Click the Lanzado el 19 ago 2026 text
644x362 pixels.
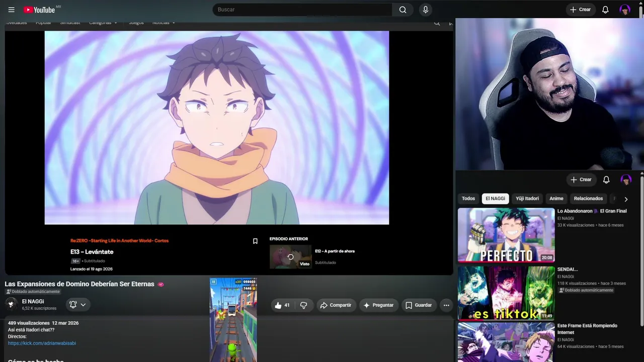(92, 269)
